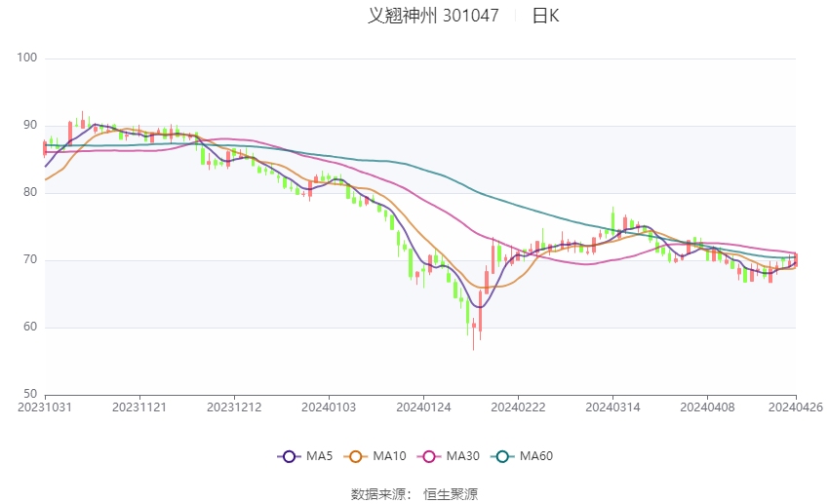This screenshot has height=504, width=829.
Task: Click x-axis date label 20240314
Action: [x=612, y=407]
